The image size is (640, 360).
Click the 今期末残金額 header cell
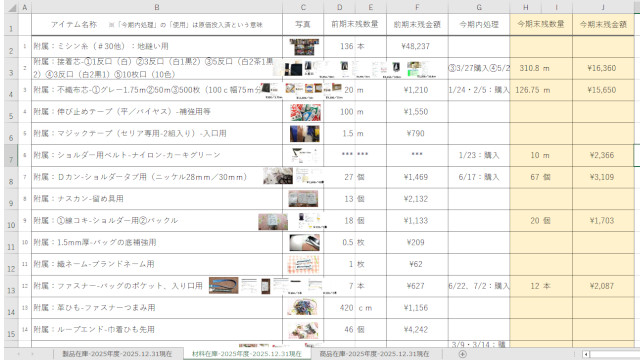point(603,24)
